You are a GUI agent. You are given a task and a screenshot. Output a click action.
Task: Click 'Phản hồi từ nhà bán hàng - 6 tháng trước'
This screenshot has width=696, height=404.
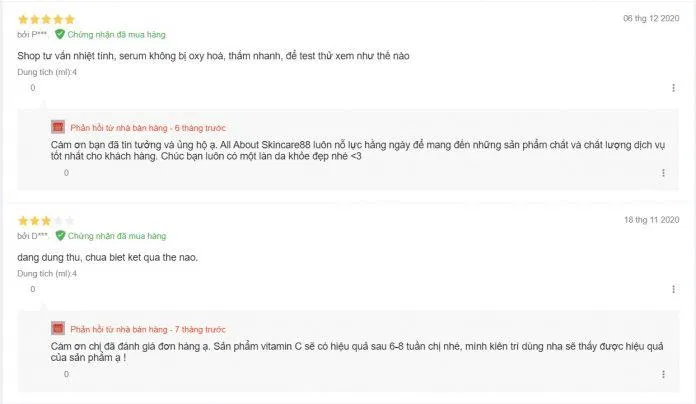pos(148,128)
